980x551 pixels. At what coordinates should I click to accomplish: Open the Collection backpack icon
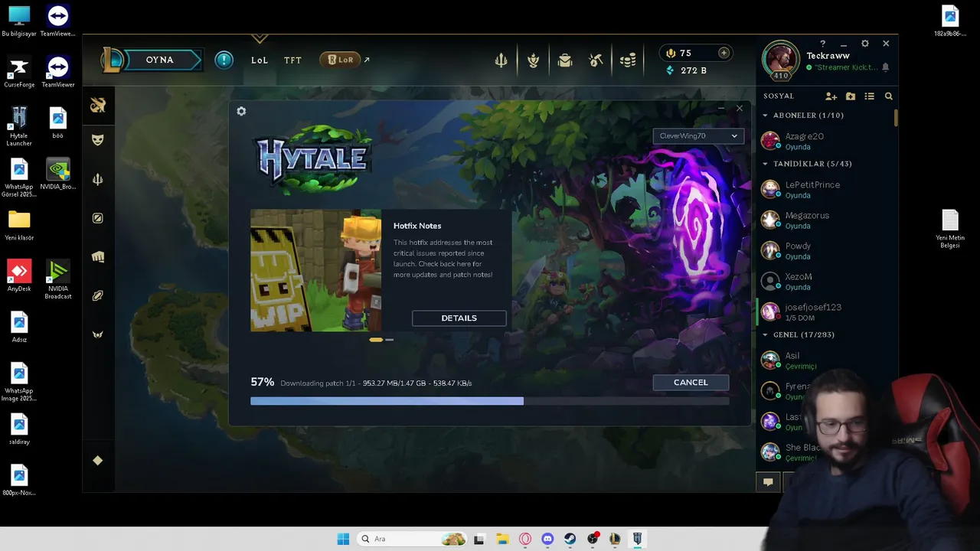[x=565, y=60]
